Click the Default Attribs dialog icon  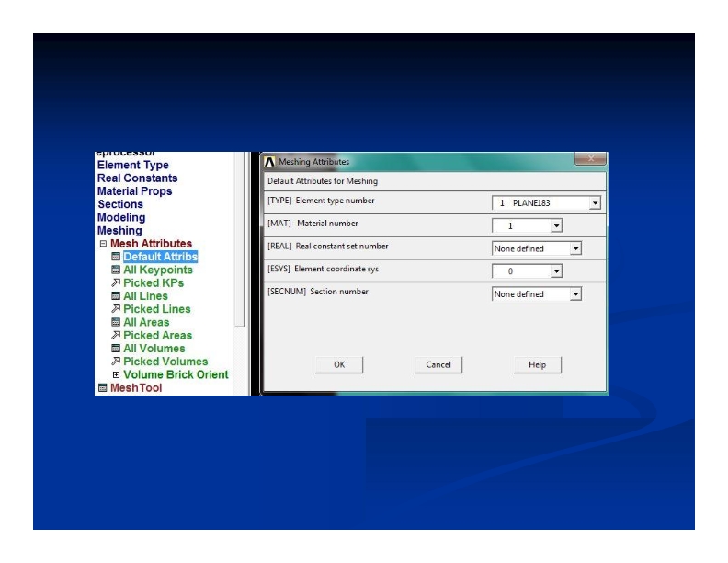(x=116, y=257)
